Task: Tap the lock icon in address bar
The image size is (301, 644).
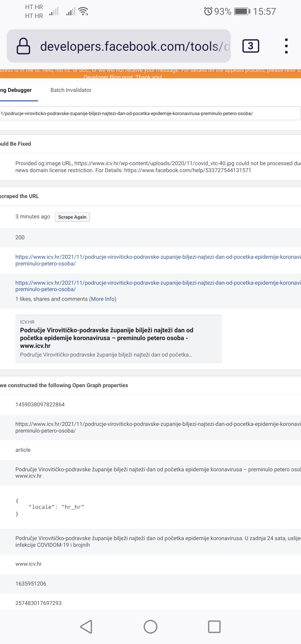Action: tap(23, 46)
